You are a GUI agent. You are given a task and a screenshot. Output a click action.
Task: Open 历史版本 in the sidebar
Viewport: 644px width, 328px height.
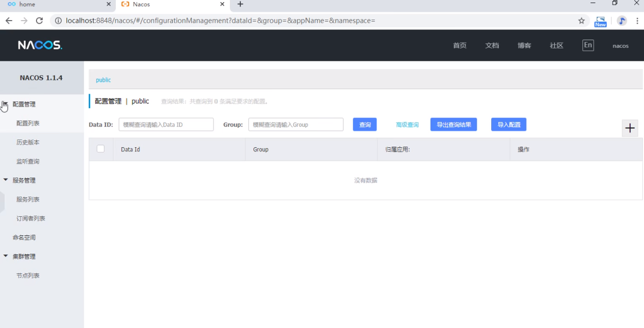click(x=28, y=142)
